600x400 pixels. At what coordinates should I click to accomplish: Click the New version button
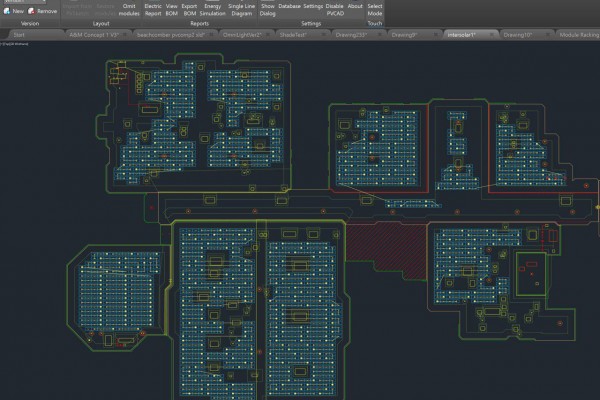(x=13, y=11)
